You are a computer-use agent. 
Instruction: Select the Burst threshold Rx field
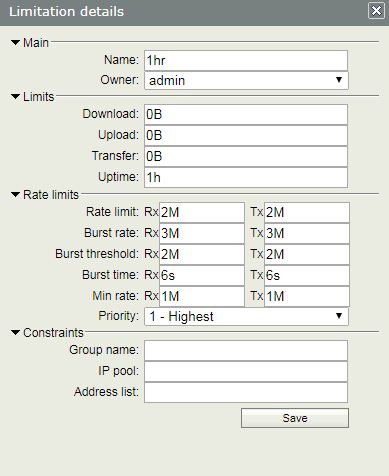[202, 254]
